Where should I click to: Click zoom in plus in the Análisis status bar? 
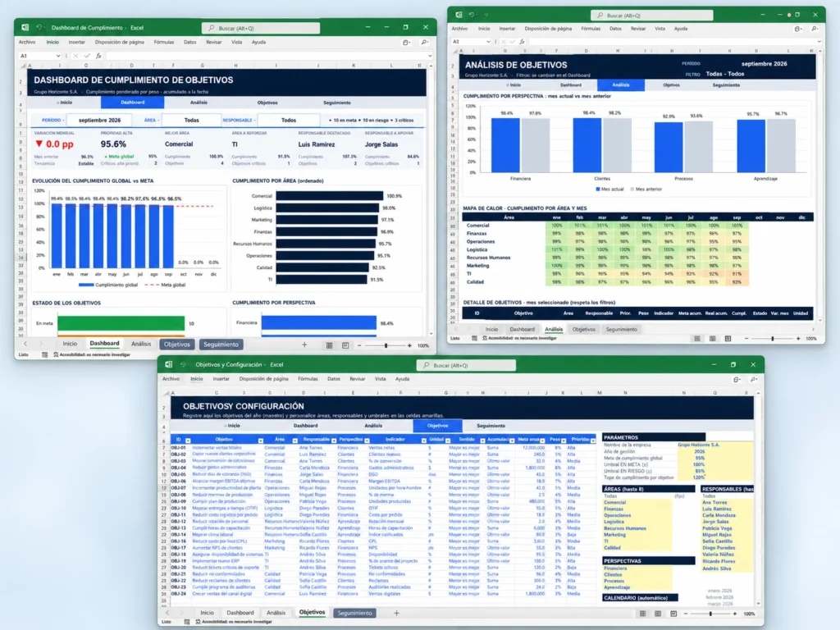798,339
